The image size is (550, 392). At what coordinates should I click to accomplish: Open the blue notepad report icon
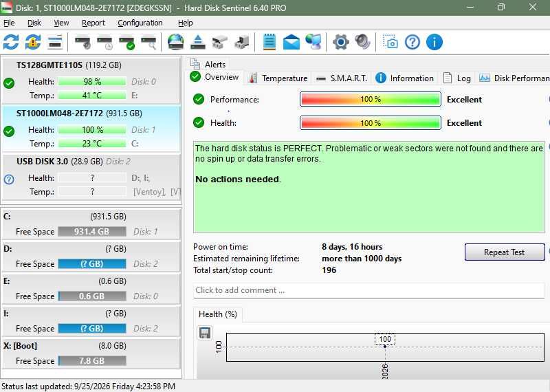click(269, 43)
